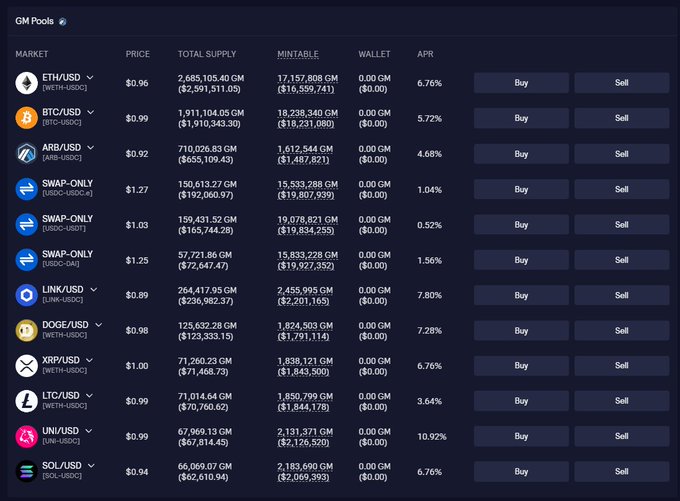The width and height of the screenshot is (680, 501).
Task: Click the underlined MINTABLE column header
Action: coord(297,53)
